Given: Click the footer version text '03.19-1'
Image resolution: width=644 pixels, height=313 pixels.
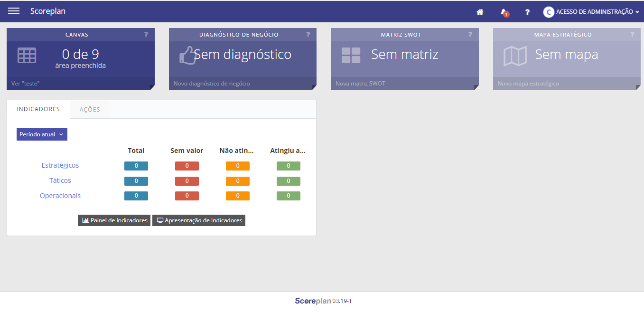Looking at the screenshot, I should coord(342,301).
